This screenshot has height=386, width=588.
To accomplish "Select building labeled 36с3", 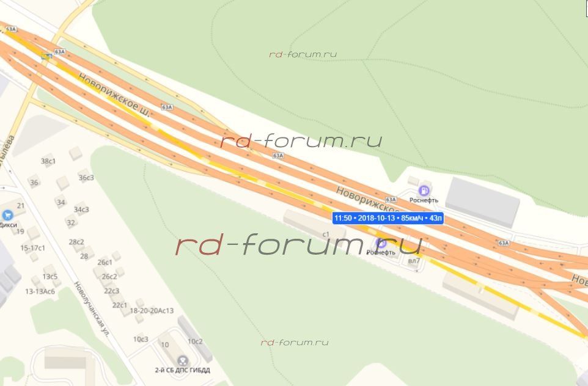I will (x=86, y=178).
